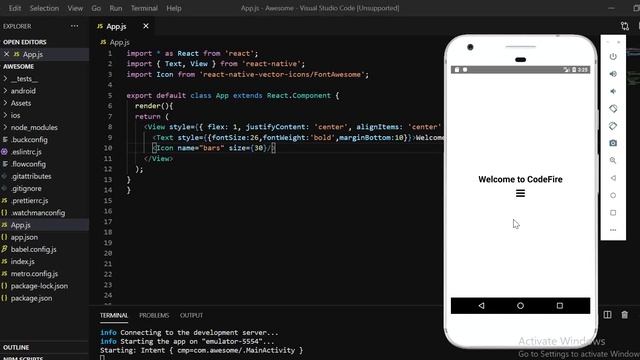
Task: Take an emulator screenshot with the camera icon
Action: [x=613, y=143]
